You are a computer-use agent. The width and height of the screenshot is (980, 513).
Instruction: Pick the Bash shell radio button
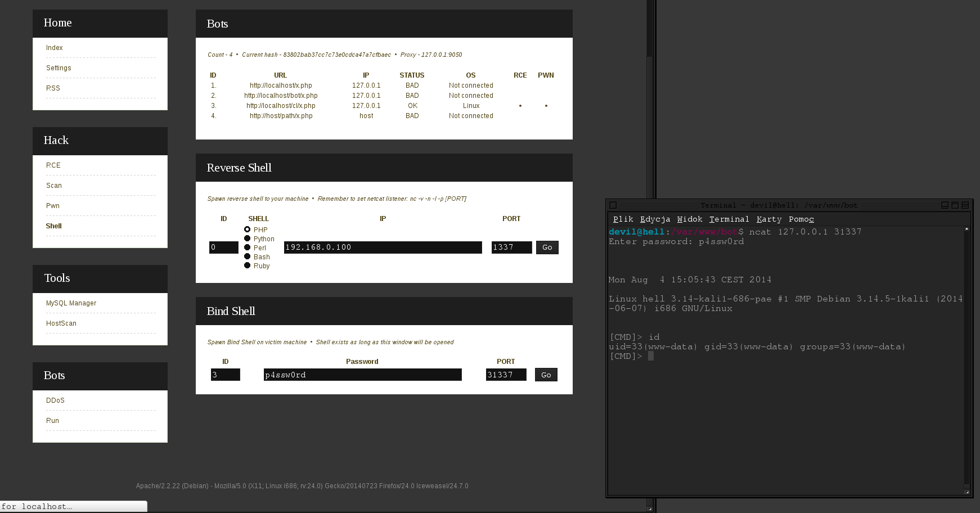[247, 256]
